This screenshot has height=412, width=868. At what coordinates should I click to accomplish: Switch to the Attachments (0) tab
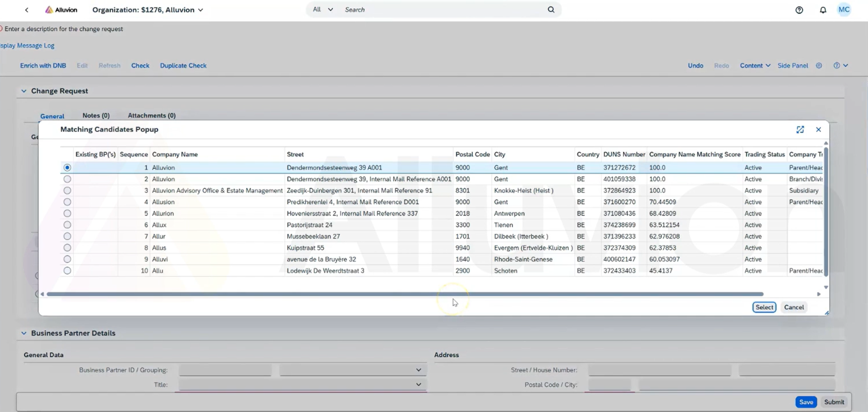[x=151, y=115]
